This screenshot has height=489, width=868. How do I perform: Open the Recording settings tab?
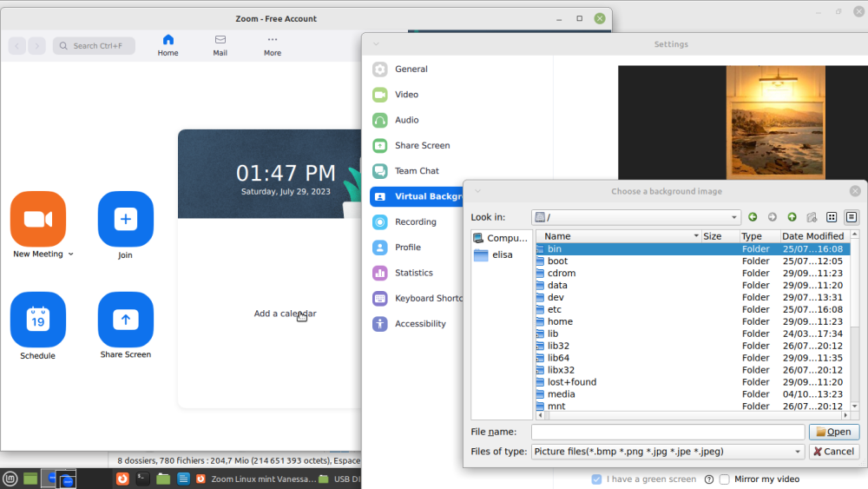(415, 221)
